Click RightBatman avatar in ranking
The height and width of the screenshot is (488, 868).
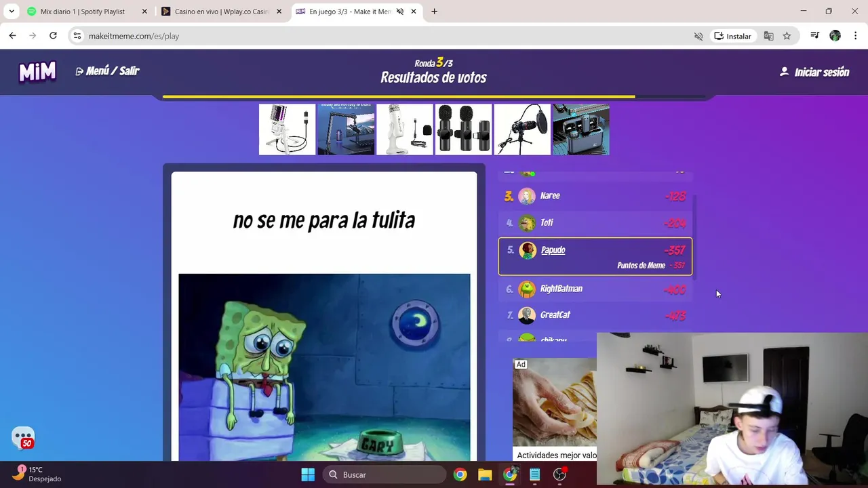(527, 289)
